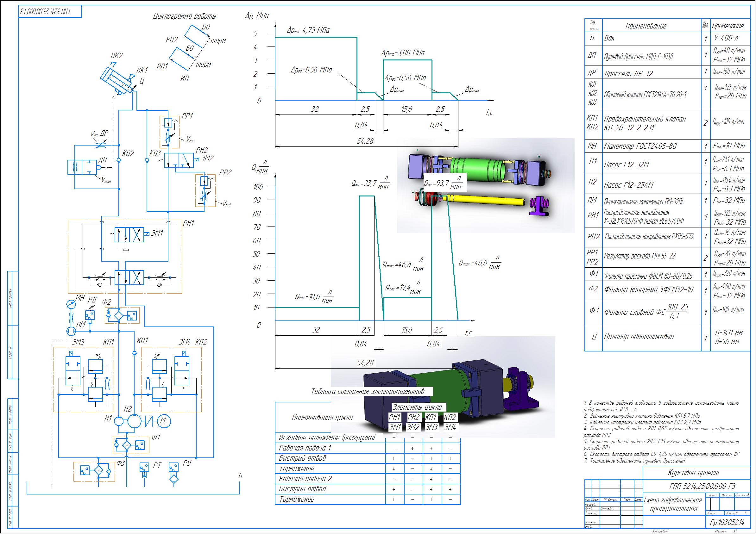Screen dimensions: 756x534
Task: Select the 'Рабочая подача 2' row
Action: (368, 479)
